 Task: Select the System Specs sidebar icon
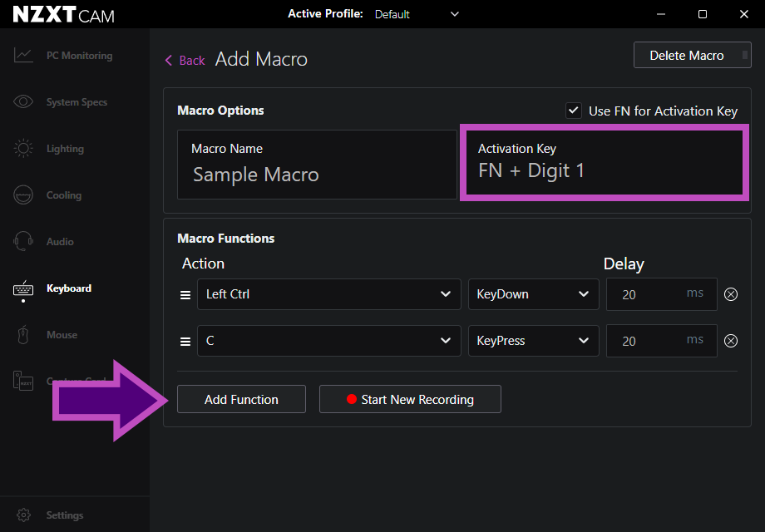(x=75, y=101)
